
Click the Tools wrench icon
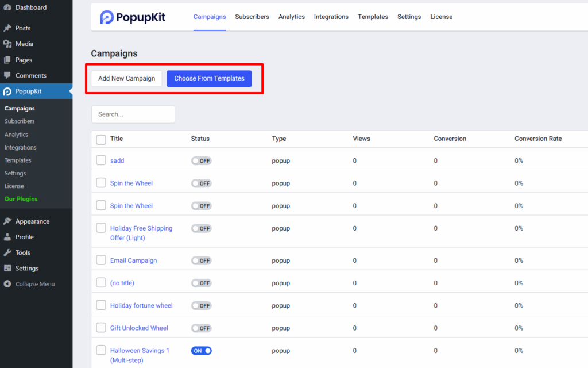7,252
